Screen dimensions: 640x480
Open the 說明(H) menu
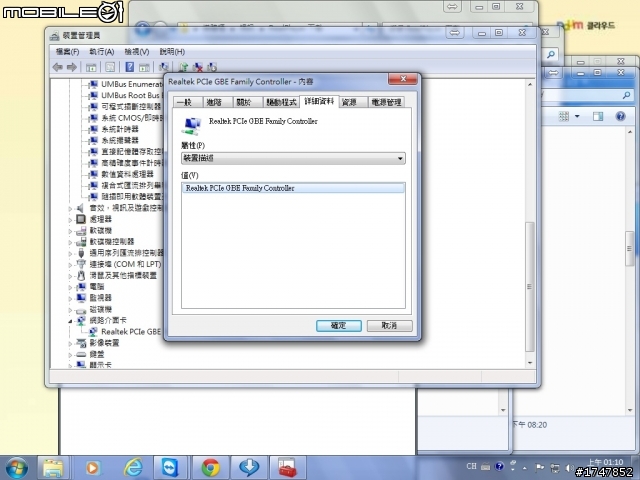172,52
